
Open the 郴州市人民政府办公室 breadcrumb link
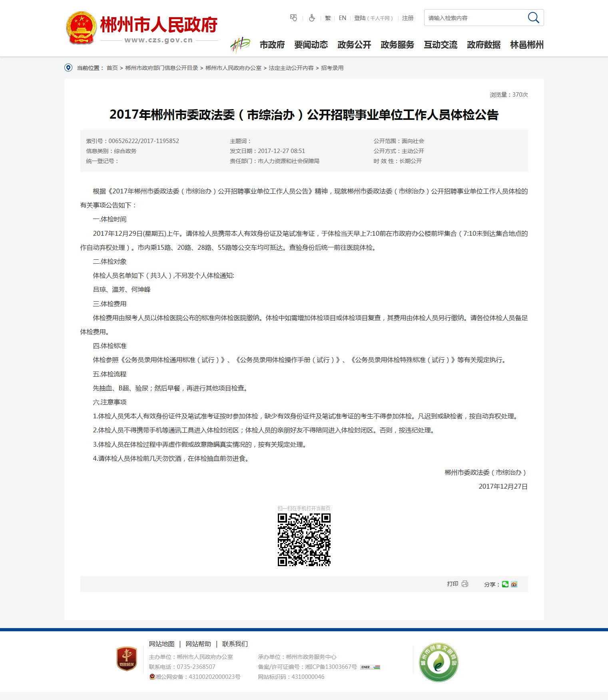(233, 68)
